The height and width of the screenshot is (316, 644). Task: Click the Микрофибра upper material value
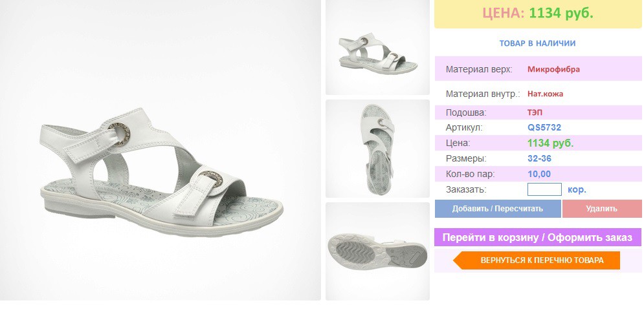pyautogui.click(x=553, y=69)
